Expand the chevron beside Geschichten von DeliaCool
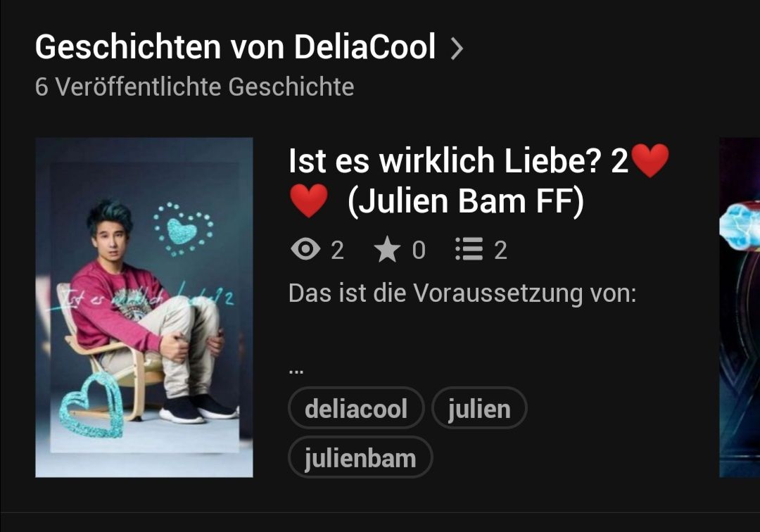760x532 pixels. (x=457, y=49)
